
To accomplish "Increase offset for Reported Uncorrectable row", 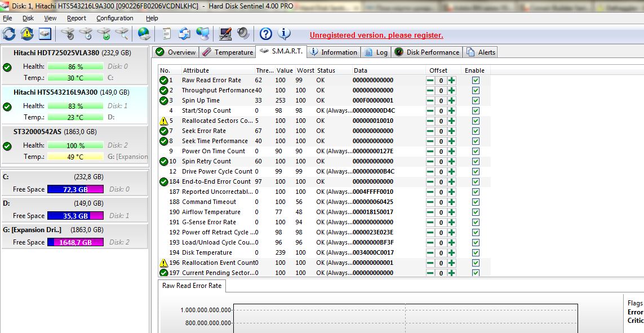I will 451,192.
